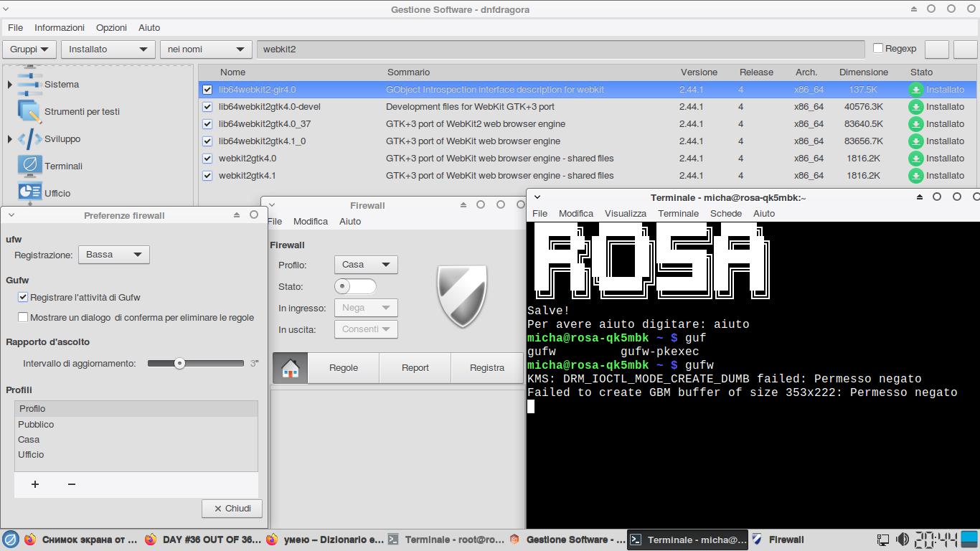Add a profile with plus icon
This screenshot has height=551, width=980.
tap(34, 484)
